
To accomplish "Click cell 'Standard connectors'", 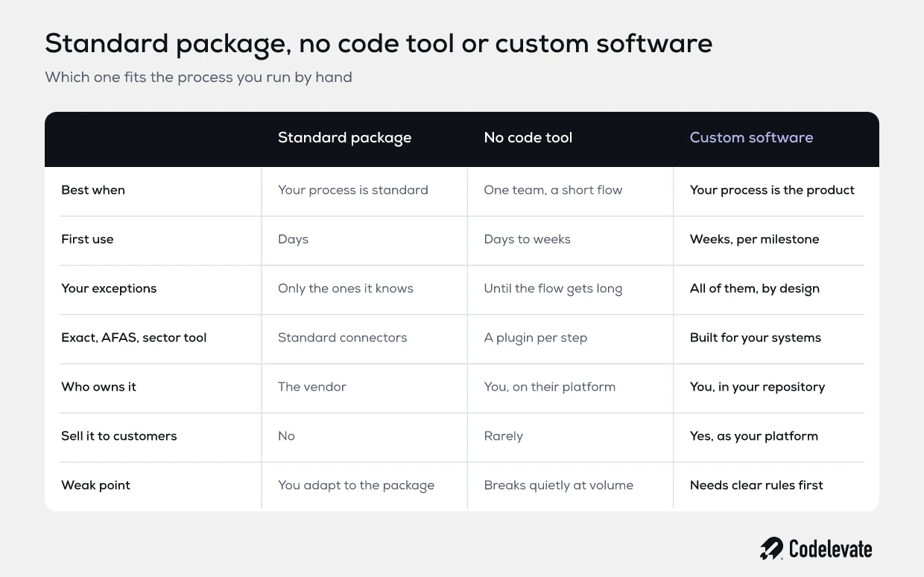I will point(343,338).
